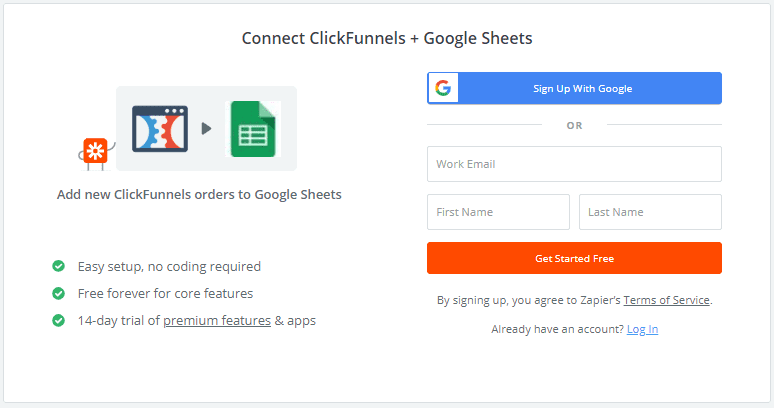The width and height of the screenshot is (774, 408).
Task: Click the orange Zapier mascot icon
Action: 96,151
